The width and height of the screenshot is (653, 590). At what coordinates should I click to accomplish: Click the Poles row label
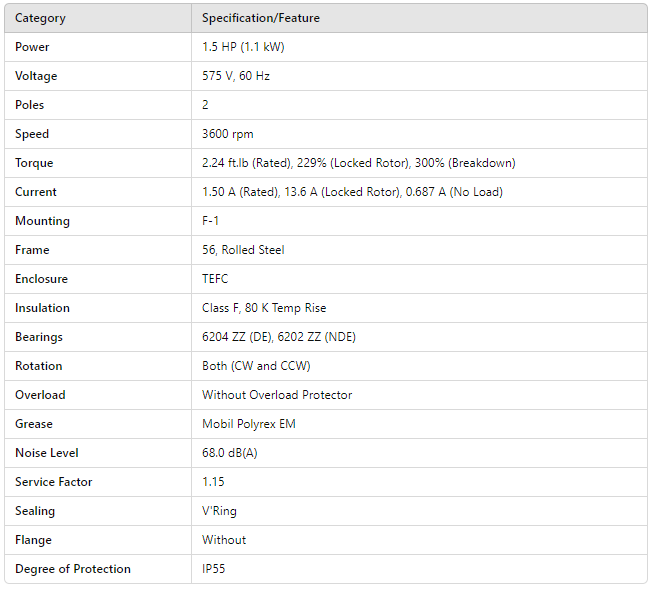click(x=30, y=105)
